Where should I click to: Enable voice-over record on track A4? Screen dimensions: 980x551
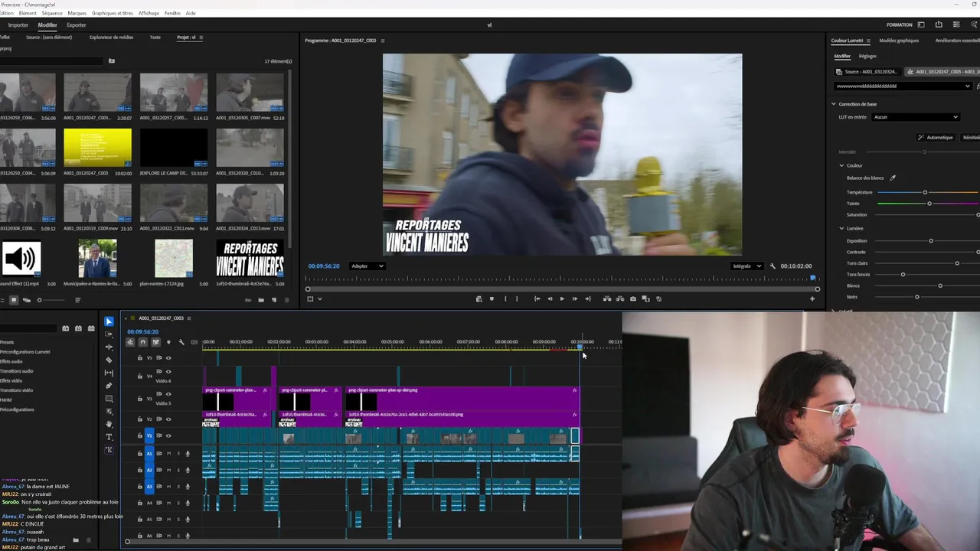click(188, 503)
